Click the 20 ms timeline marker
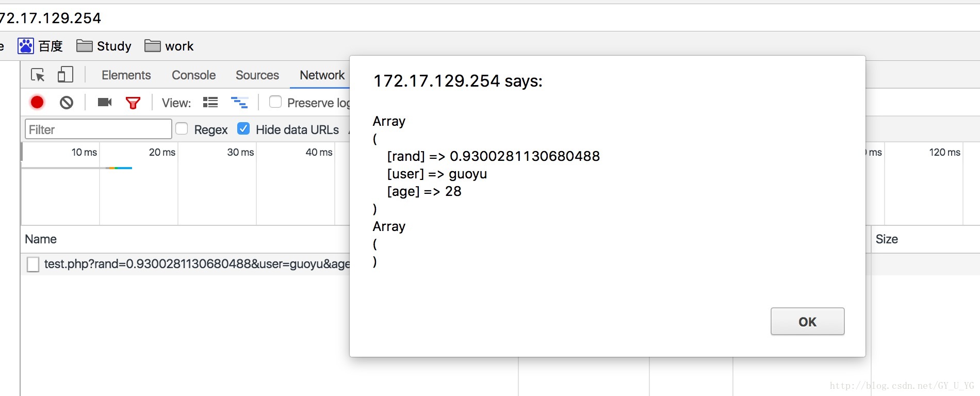The height and width of the screenshot is (396, 980). point(162,152)
